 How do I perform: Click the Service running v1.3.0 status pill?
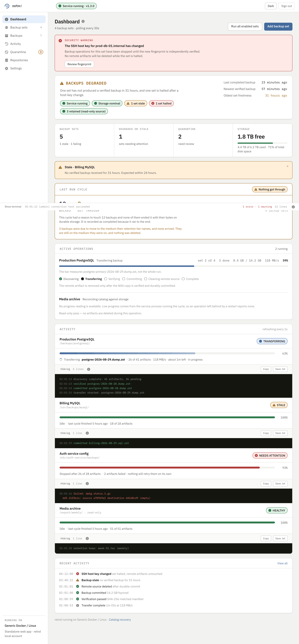coord(76,6)
